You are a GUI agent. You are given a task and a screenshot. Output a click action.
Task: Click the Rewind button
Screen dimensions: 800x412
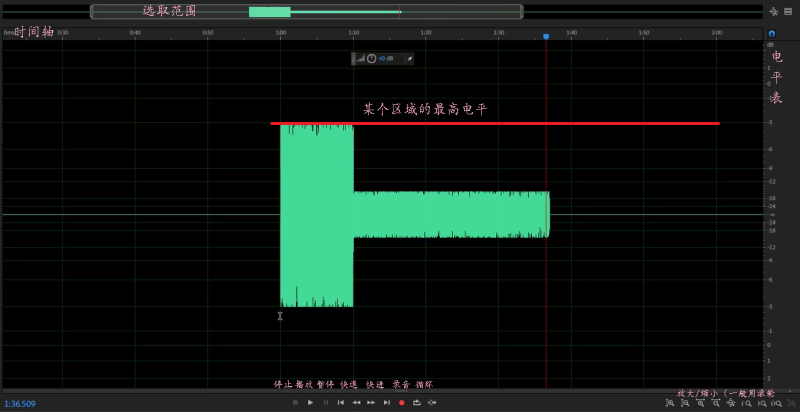pyautogui.click(x=356, y=402)
